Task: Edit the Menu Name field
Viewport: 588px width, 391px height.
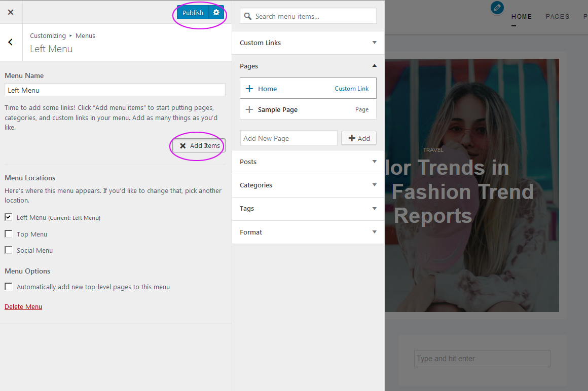Action: coord(115,90)
